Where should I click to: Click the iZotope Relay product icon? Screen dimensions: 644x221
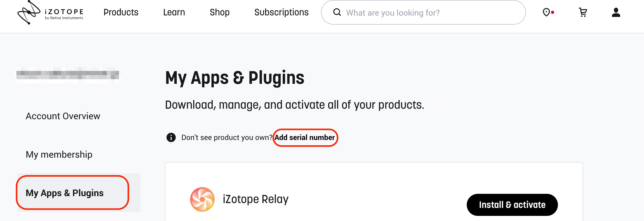pos(202,199)
